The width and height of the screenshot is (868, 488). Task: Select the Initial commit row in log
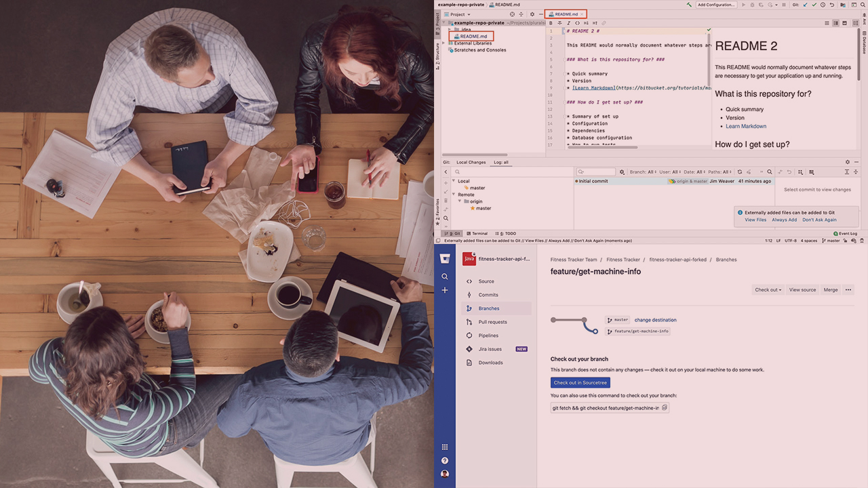pos(674,181)
